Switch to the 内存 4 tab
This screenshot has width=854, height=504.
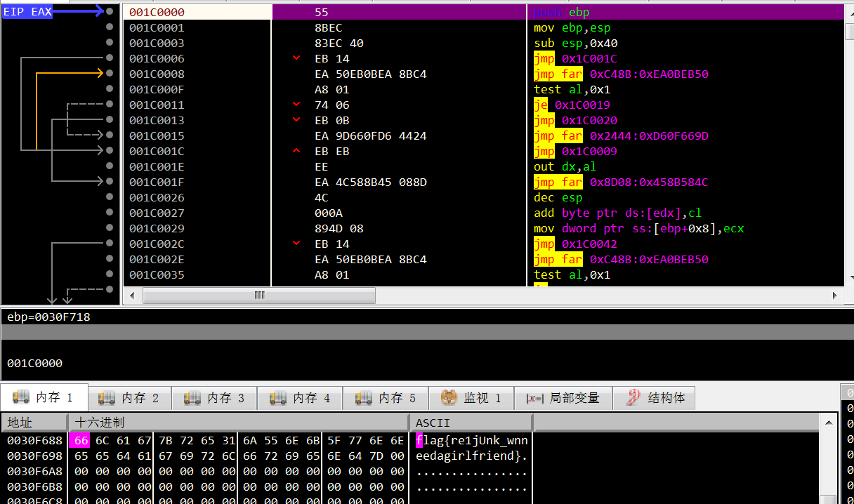tap(301, 398)
